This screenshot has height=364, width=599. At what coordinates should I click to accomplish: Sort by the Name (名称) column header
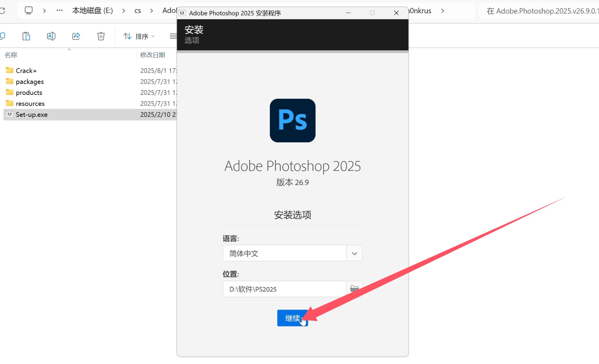click(x=11, y=55)
